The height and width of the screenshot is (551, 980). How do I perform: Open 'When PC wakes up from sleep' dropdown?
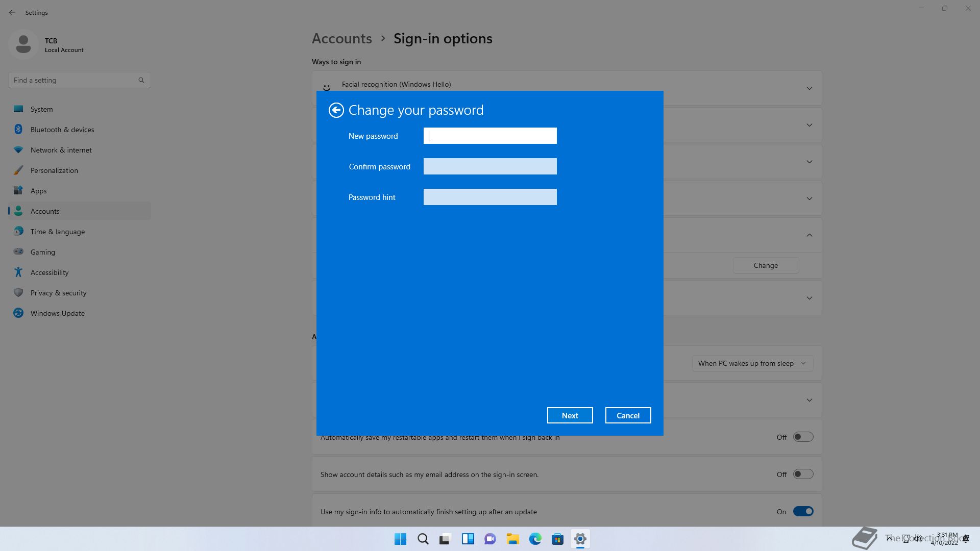pyautogui.click(x=752, y=363)
